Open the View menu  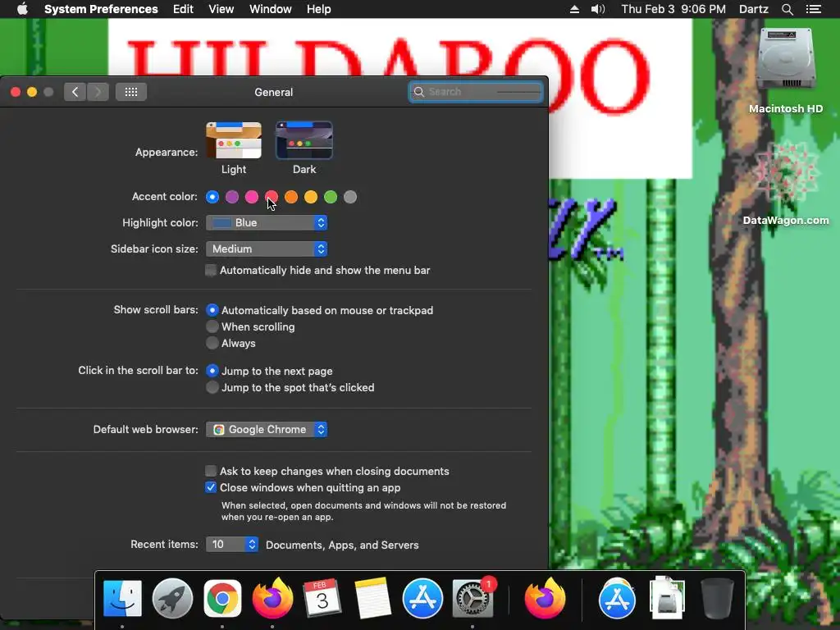point(221,9)
